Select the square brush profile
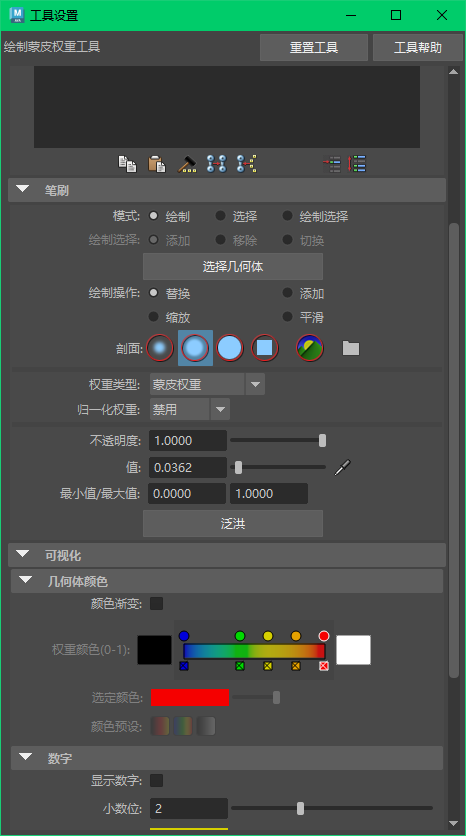This screenshot has height=836, width=466. click(x=265, y=348)
